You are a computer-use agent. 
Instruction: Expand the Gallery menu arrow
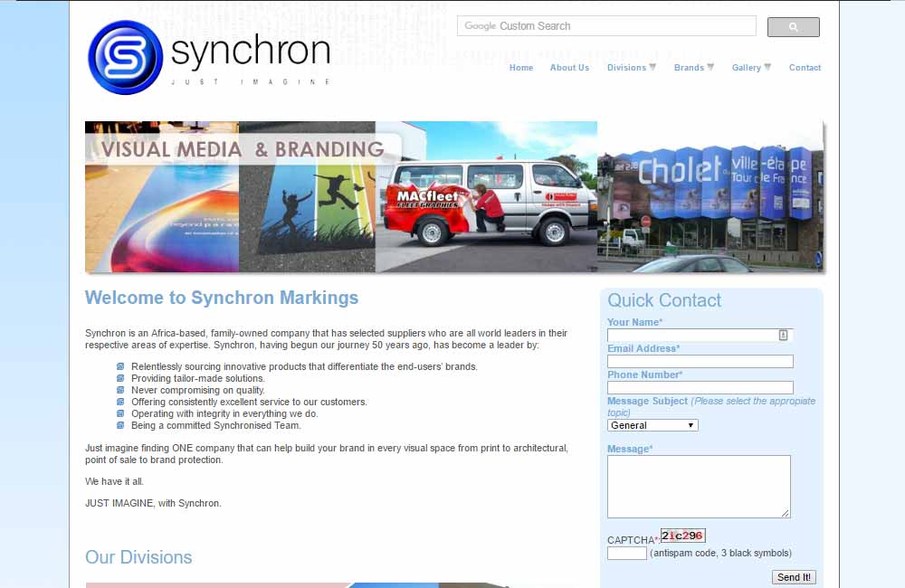coord(767,67)
